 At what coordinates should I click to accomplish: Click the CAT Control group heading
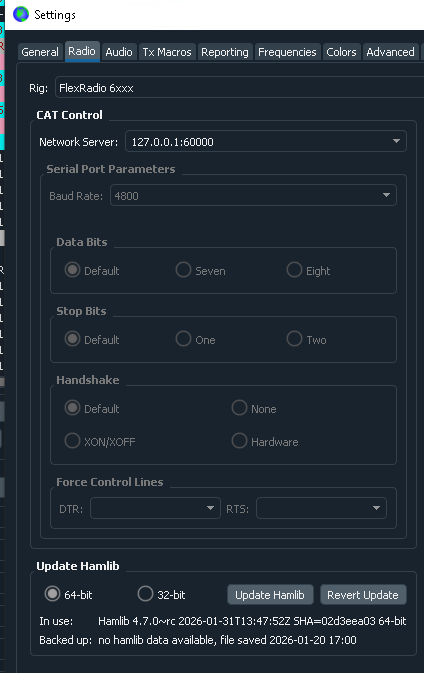coord(70,115)
